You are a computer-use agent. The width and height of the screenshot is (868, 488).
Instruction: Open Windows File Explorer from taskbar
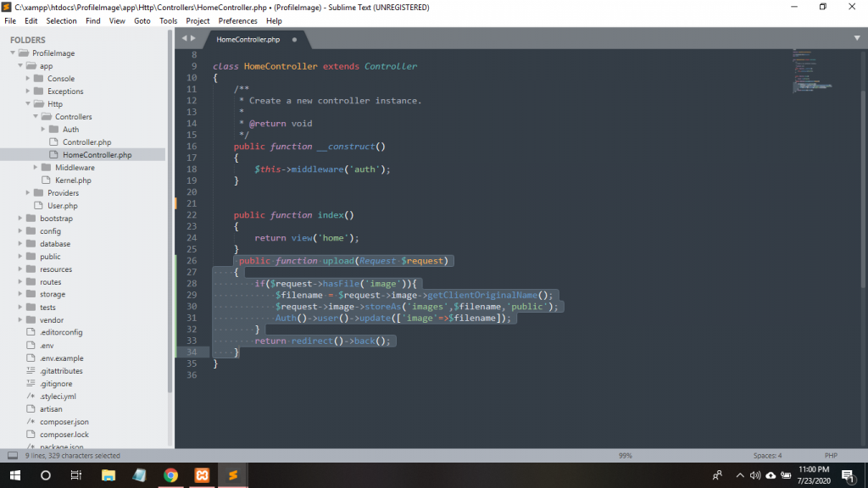click(x=108, y=475)
